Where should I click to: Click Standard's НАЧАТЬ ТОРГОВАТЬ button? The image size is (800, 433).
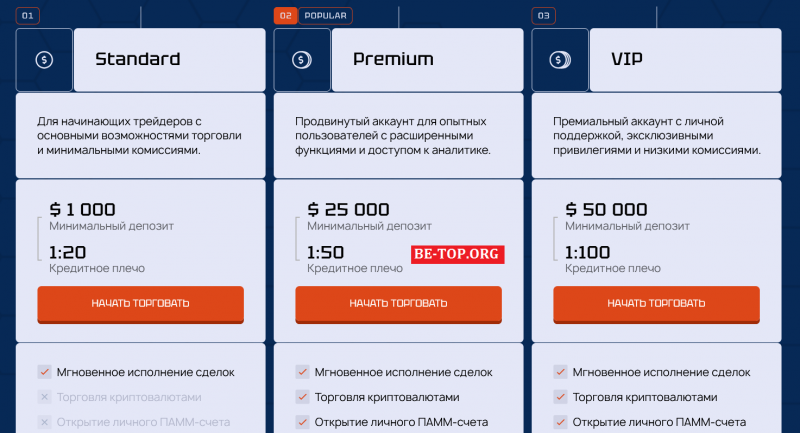coord(140,304)
